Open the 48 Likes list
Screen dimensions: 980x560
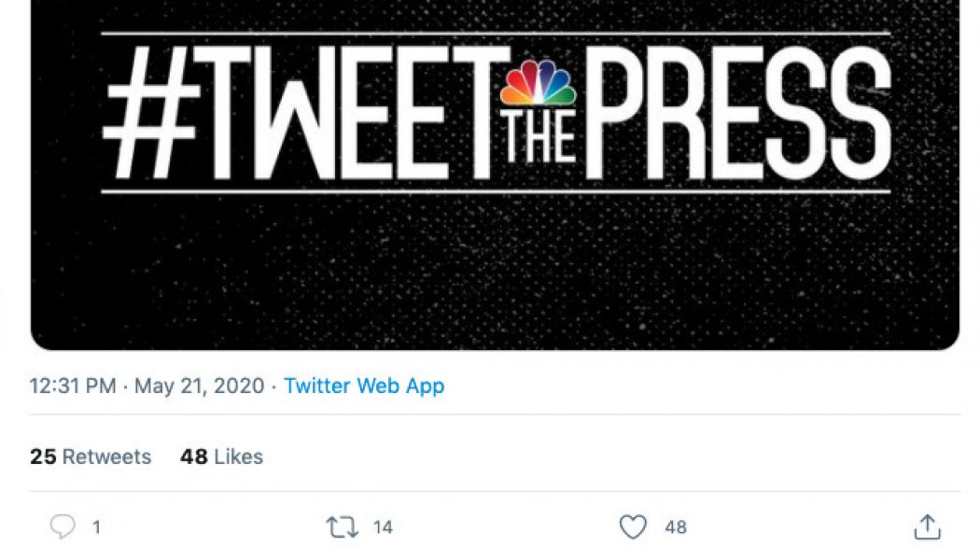(222, 456)
